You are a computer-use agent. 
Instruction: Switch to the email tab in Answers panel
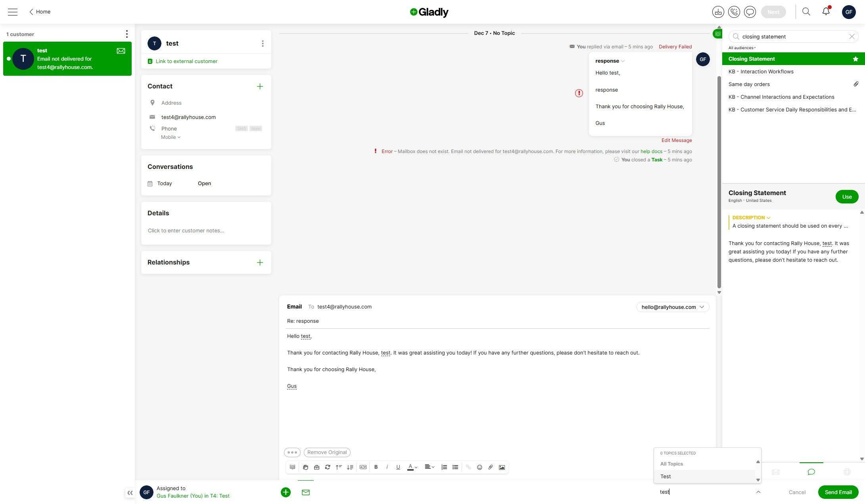(776, 472)
